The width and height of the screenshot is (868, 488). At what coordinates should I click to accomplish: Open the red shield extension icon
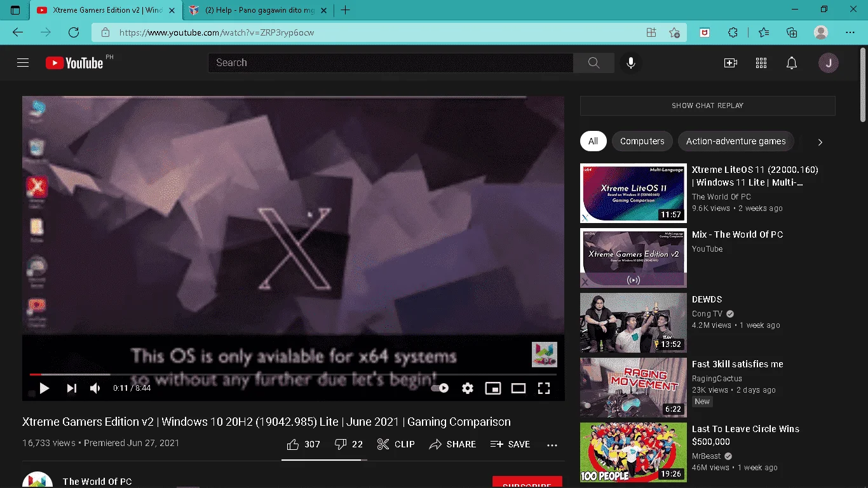[x=705, y=32]
